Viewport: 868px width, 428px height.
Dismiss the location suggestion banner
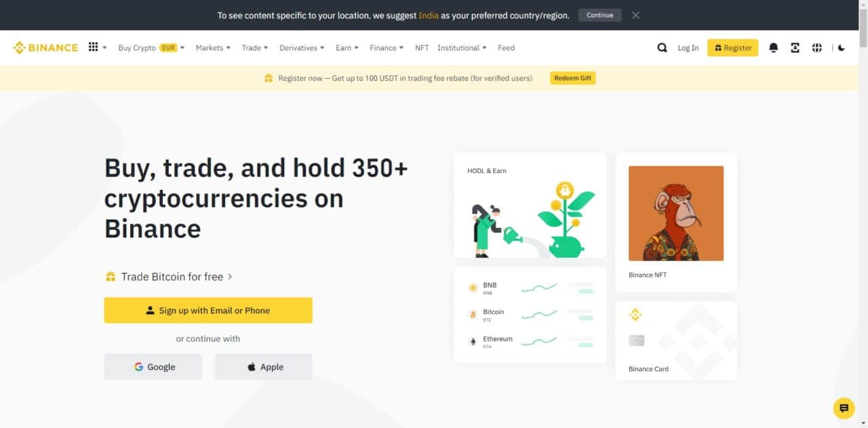[x=635, y=15]
